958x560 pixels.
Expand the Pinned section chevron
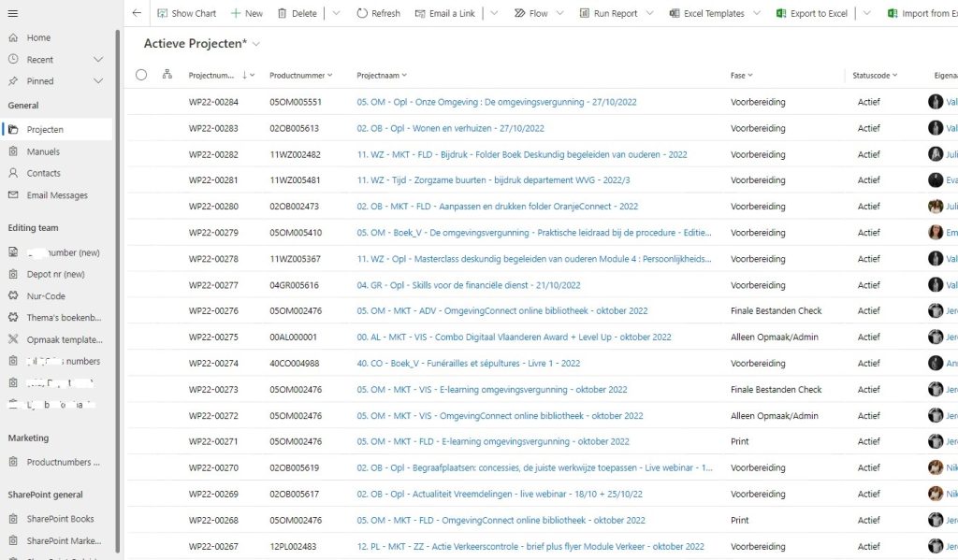pyautogui.click(x=98, y=81)
